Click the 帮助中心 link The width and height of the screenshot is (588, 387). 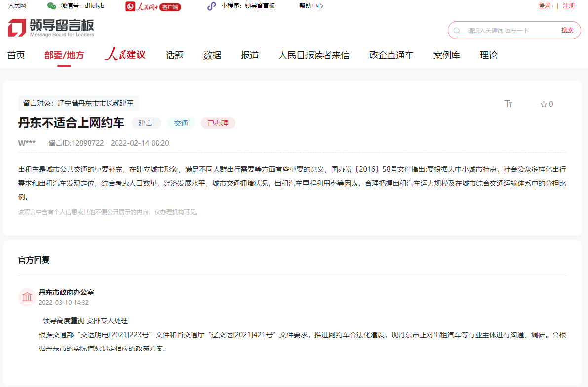311,6
